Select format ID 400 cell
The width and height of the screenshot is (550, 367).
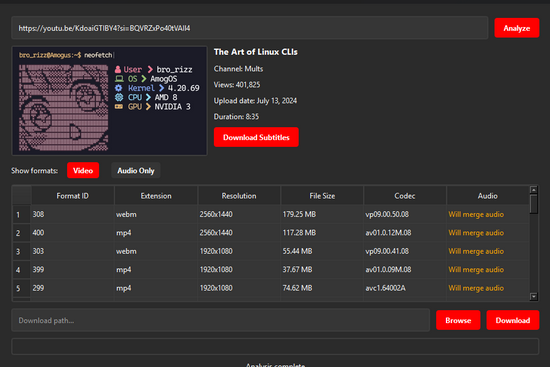pyautogui.click(x=73, y=233)
